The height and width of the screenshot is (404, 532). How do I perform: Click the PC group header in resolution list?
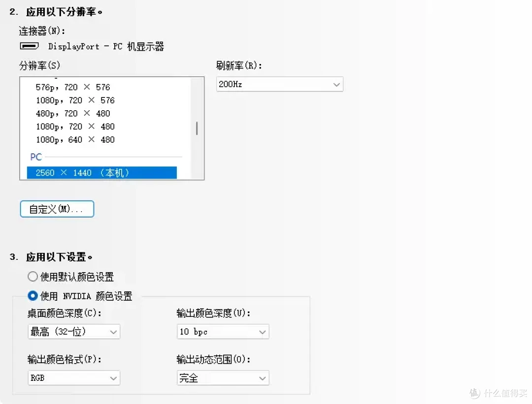coord(36,157)
